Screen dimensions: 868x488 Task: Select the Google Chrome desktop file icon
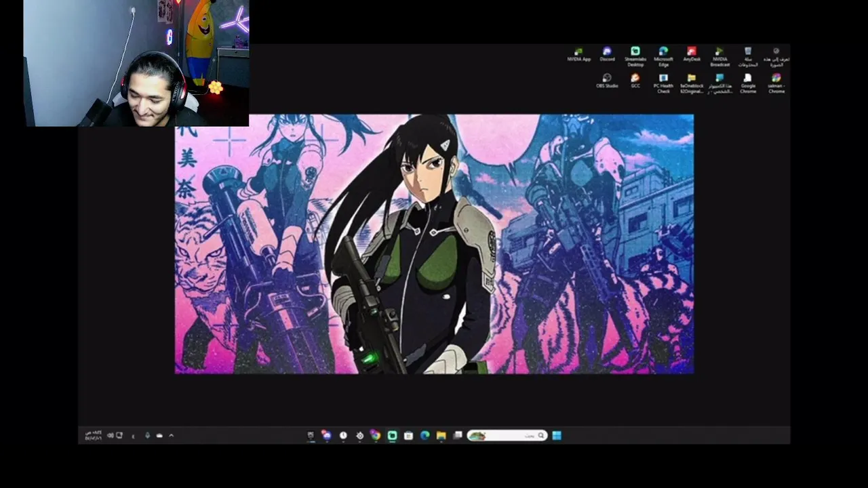tap(748, 83)
